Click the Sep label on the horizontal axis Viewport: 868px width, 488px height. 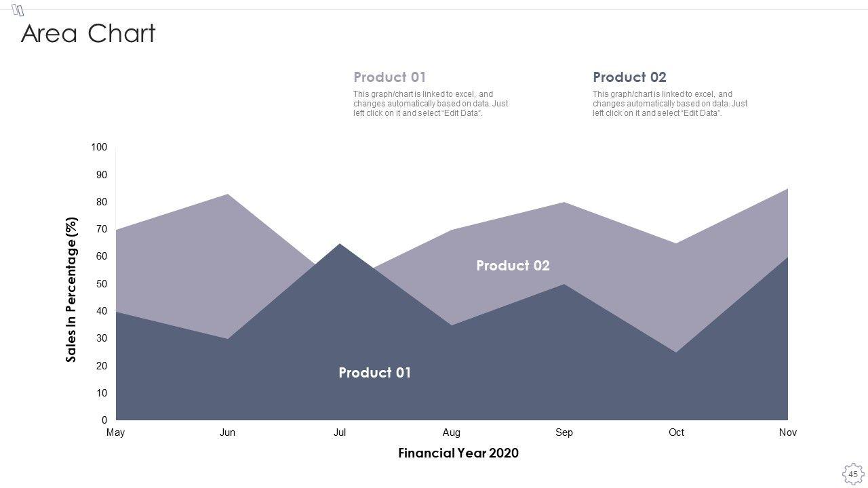564,432
